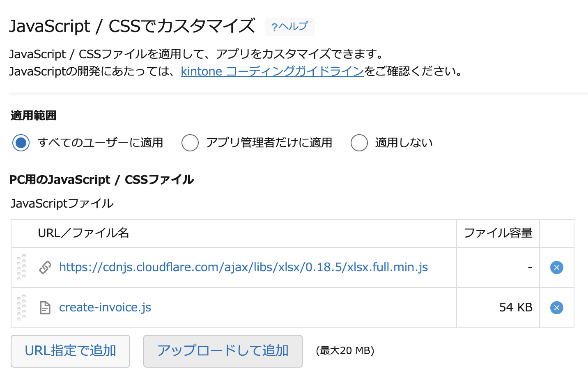Select the アプリ管理者だけに適用 radio button
588x375 pixels.
190,142
